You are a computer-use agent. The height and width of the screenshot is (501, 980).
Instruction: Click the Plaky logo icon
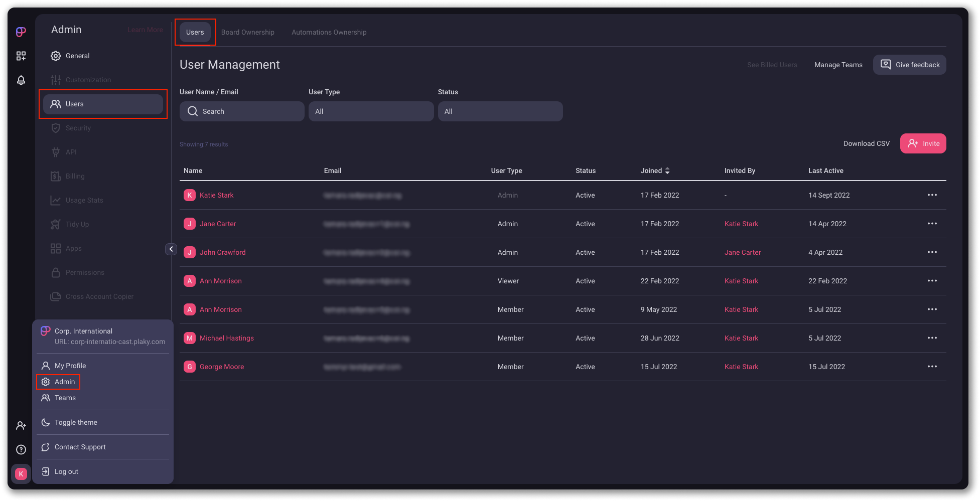click(21, 32)
